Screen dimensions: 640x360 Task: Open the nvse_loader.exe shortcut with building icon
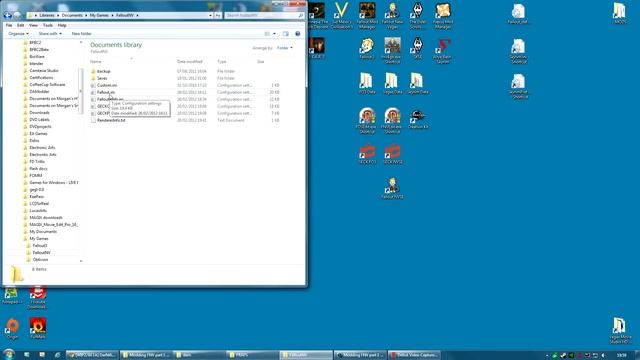tap(392, 51)
